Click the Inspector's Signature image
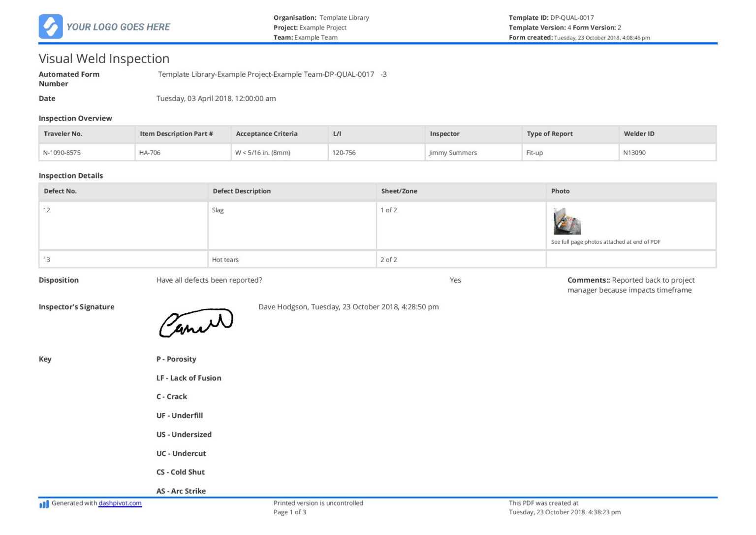The image size is (756, 535). tap(196, 323)
